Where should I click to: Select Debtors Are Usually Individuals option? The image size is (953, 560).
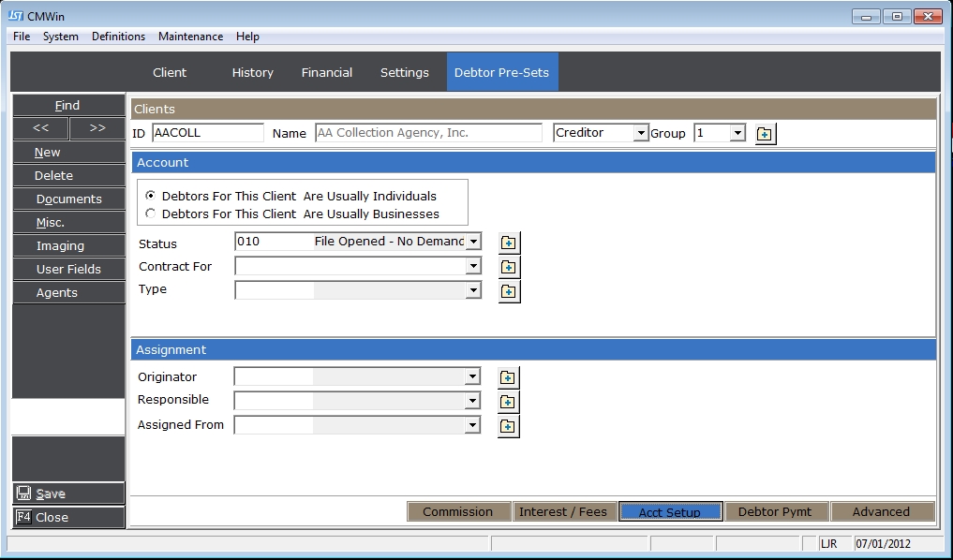(x=151, y=197)
